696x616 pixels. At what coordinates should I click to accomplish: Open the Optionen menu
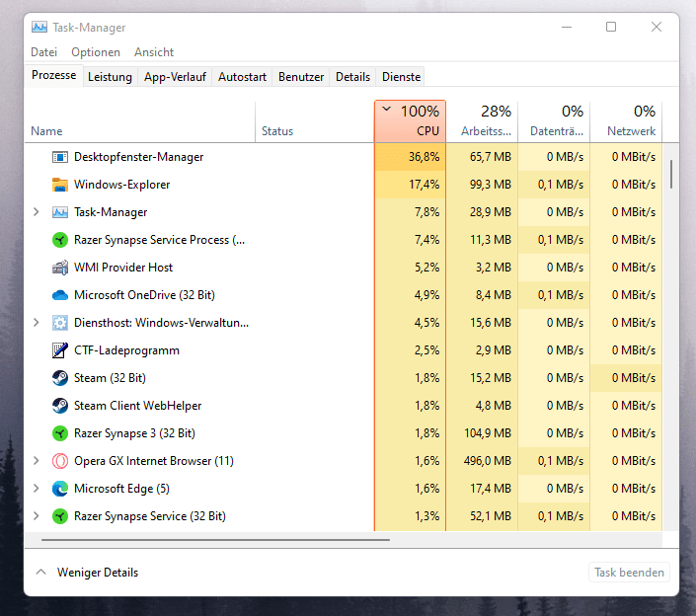[x=96, y=52]
